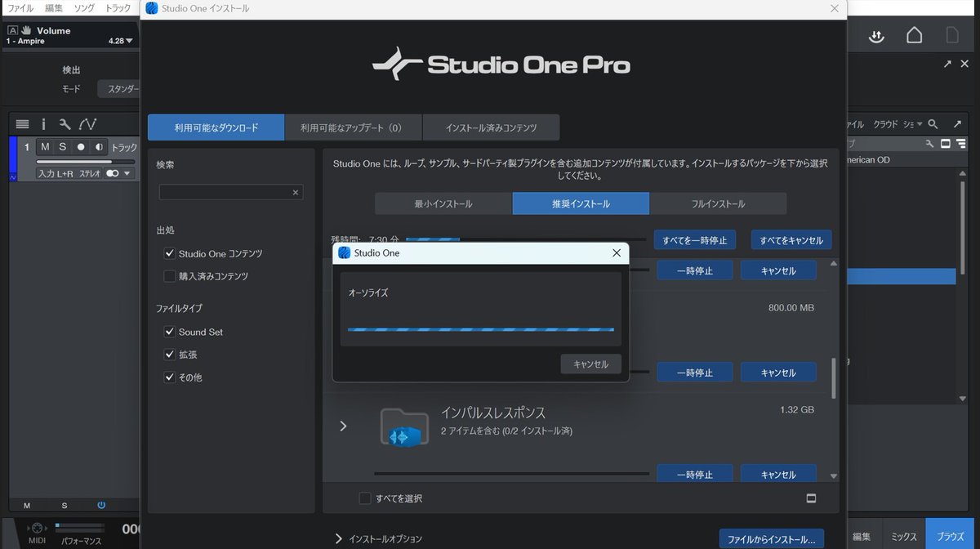
Task: Solo track 1 with the S button
Action: [x=62, y=147]
